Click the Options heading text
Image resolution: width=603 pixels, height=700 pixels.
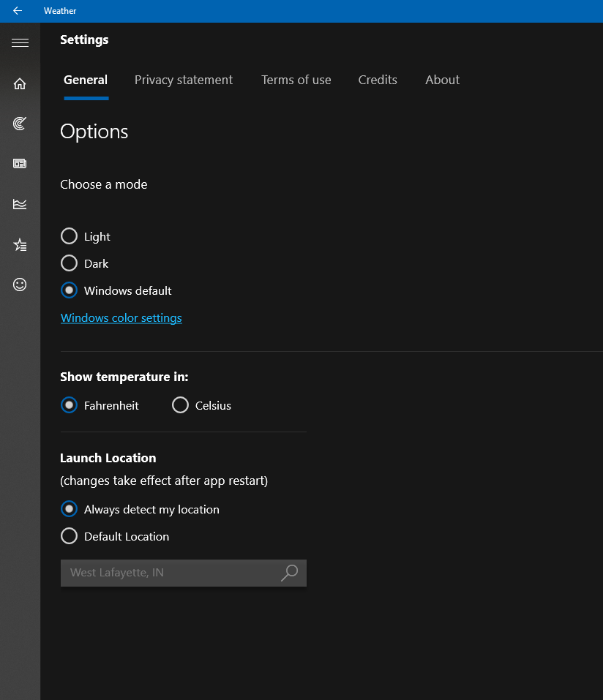pyautogui.click(x=94, y=132)
